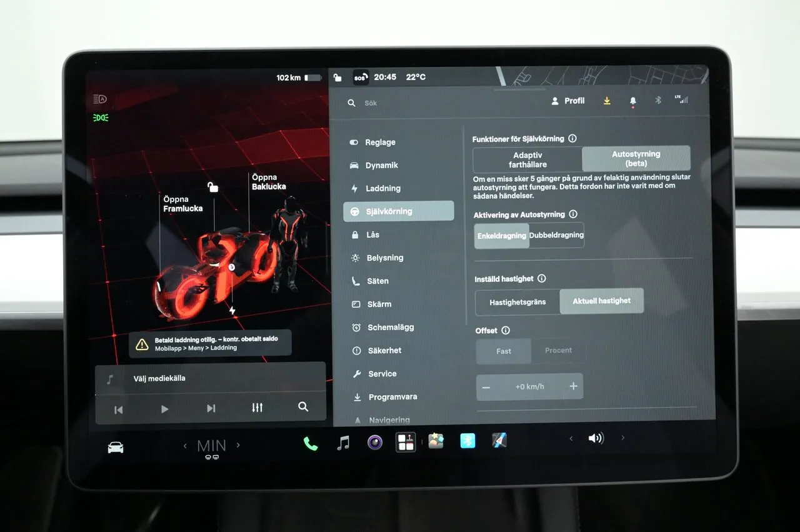
Task: Open the media equalizer settings icon
Action: (x=257, y=408)
